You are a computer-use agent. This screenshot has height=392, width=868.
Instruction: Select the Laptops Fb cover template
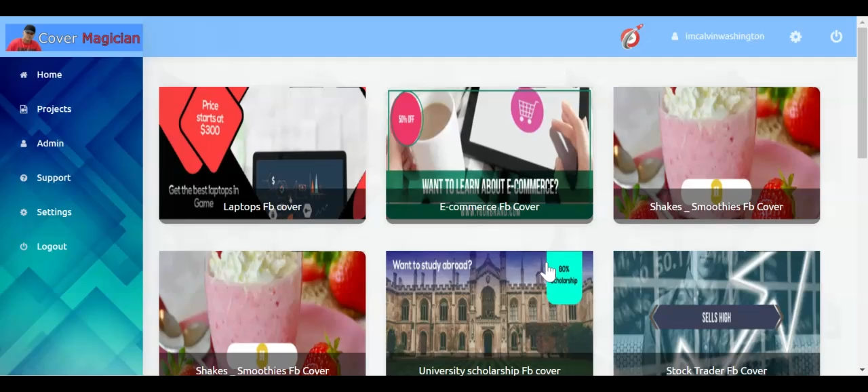coord(262,155)
